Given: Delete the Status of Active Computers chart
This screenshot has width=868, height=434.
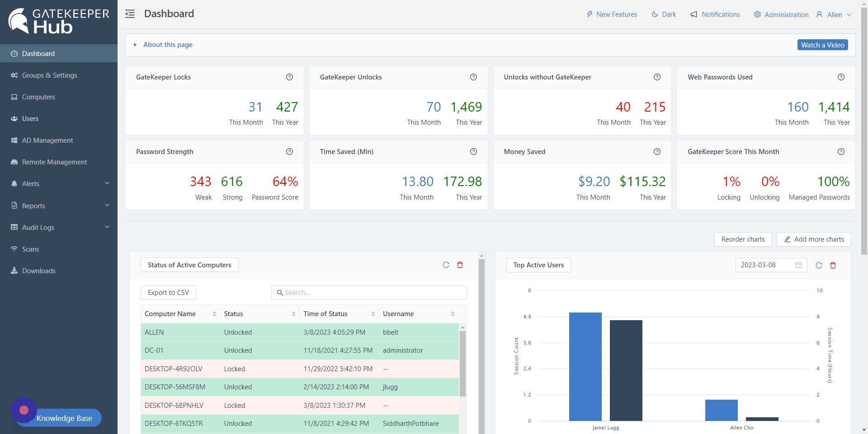Looking at the screenshot, I should tap(460, 265).
